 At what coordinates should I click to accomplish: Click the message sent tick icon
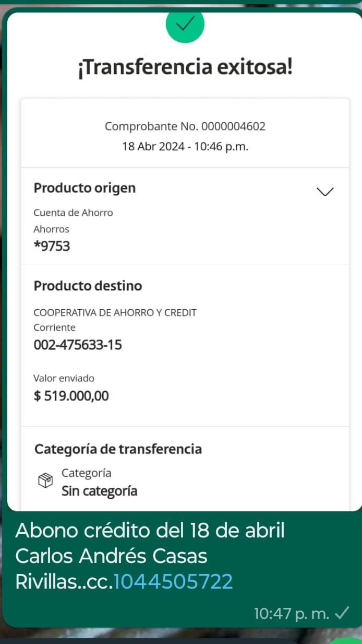pos(342,613)
